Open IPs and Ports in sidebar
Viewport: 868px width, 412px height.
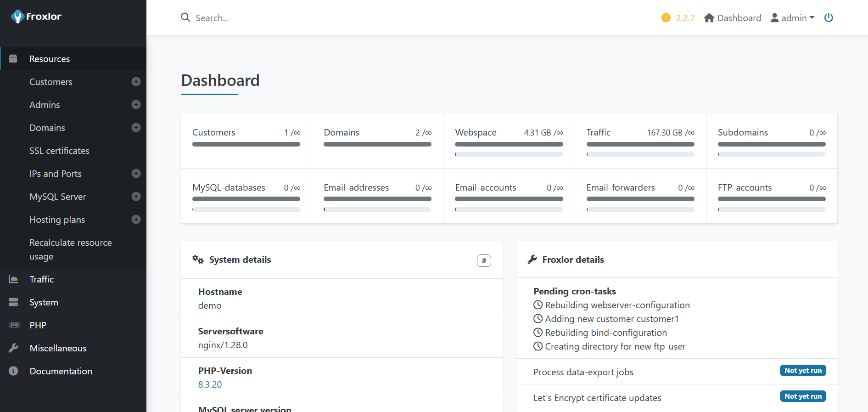(x=56, y=174)
